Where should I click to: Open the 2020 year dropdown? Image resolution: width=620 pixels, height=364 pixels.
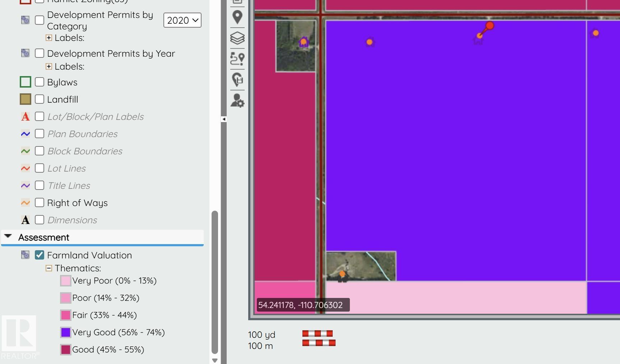pos(182,20)
